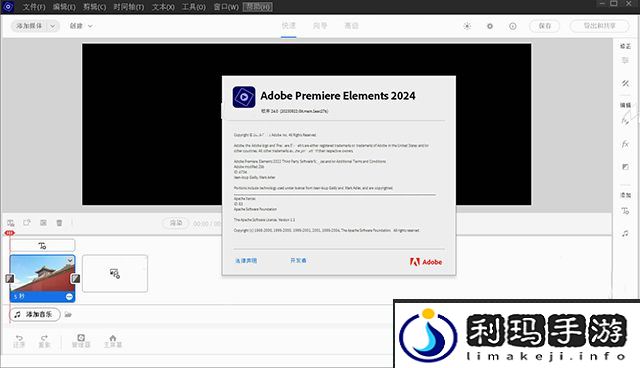Screen dimensions: 640x368
Task: Switch to the 高级 (Advanced) tab
Action: click(351, 26)
